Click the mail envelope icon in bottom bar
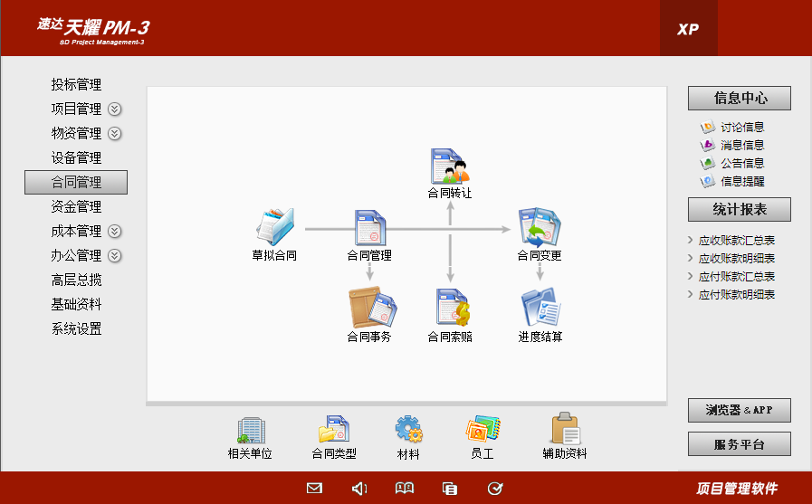This screenshot has height=504, width=812. [314, 489]
